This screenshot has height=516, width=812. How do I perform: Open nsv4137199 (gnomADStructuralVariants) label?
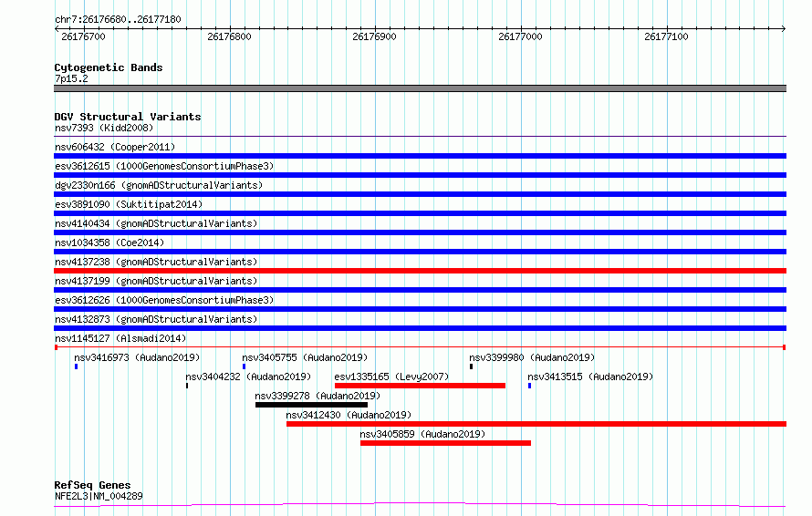point(156,281)
